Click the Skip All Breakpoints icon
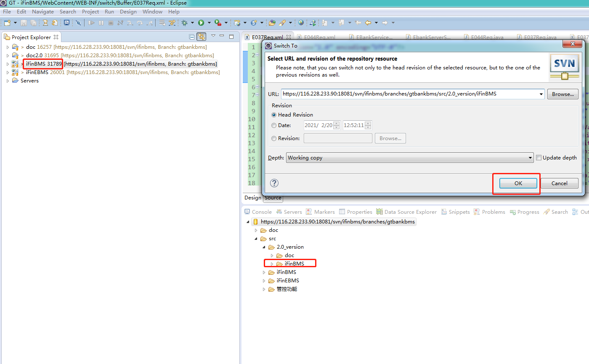 pos(78,23)
